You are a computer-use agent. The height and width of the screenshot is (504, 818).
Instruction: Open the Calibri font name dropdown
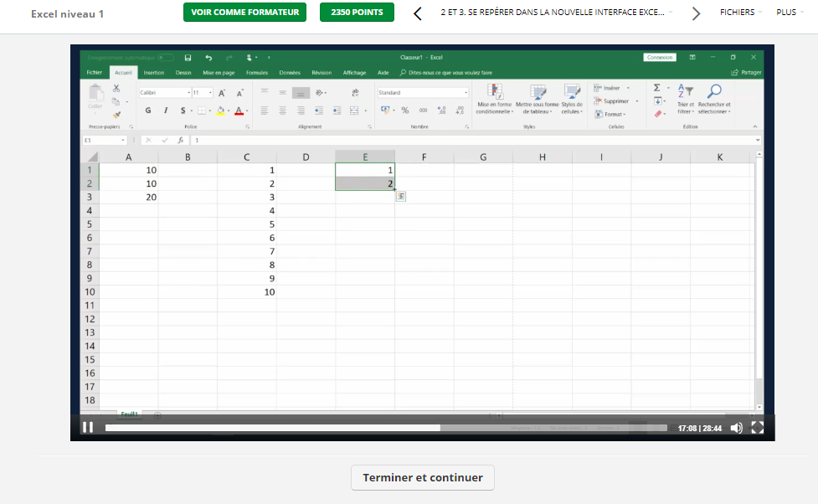tap(189, 92)
